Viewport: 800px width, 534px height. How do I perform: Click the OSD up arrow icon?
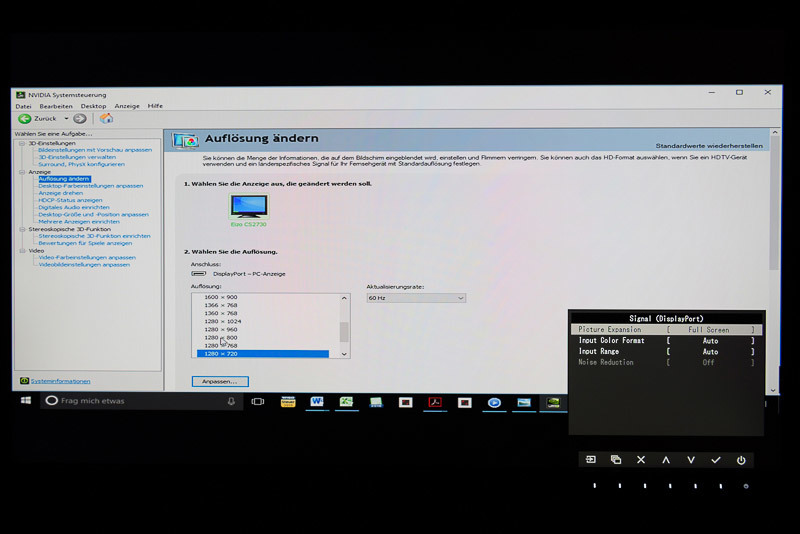(x=666, y=460)
